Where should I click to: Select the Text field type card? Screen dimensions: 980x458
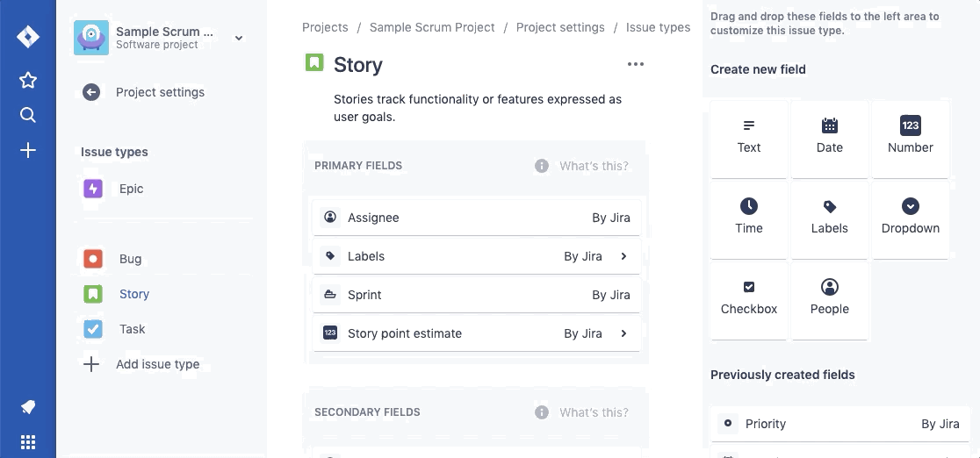coord(749,140)
